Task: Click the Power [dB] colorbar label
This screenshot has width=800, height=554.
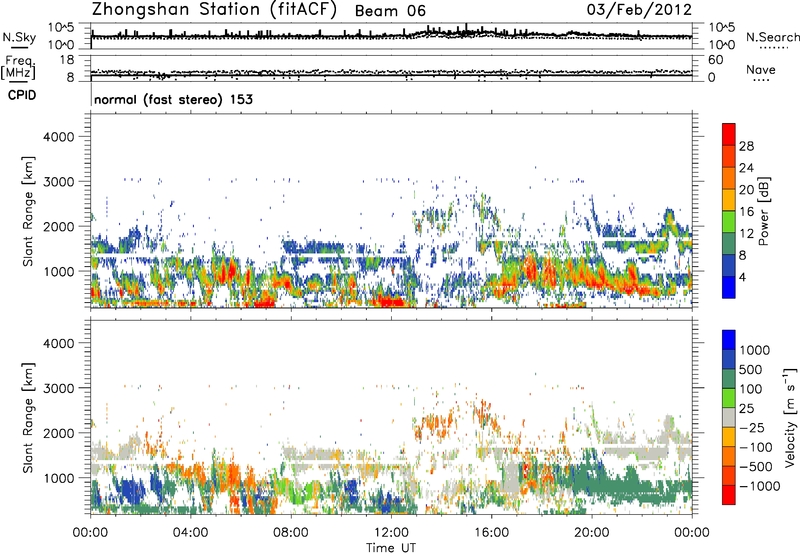Action: coord(763,211)
